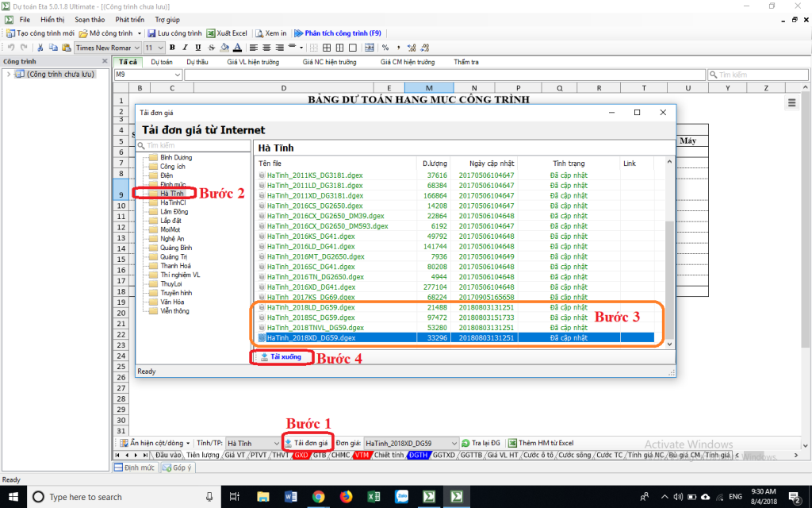812x508 pixels.
Task: Select the Nghệ An folder
Action: pyautogui.click(x=174, y=237)
